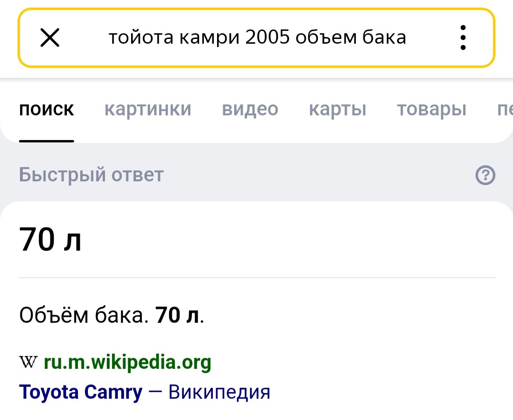
Task: Click the bold 70 л inside the snippet sentence
Action: point(178,315)
